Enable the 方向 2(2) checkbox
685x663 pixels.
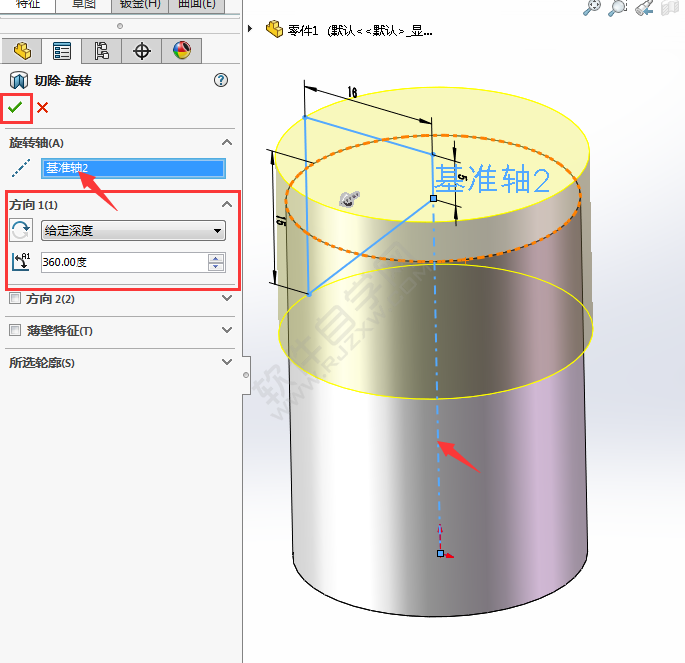pos(15,298)
